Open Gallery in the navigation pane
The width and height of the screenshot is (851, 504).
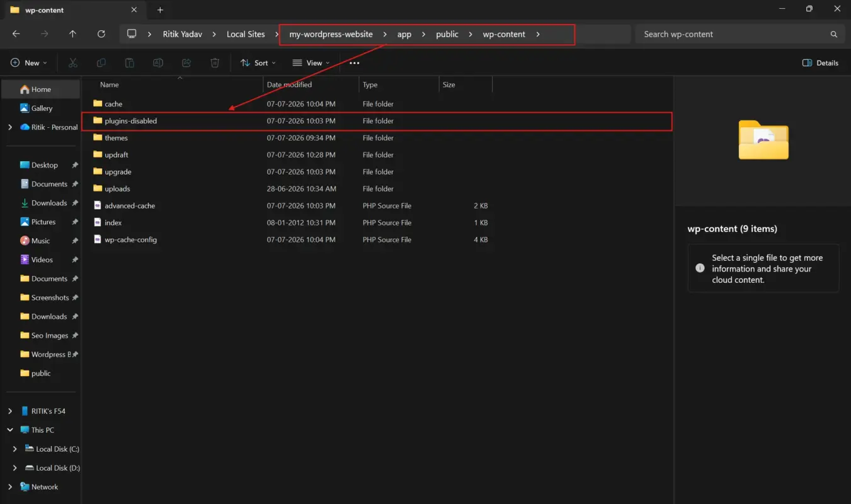[x=41, y=108]
